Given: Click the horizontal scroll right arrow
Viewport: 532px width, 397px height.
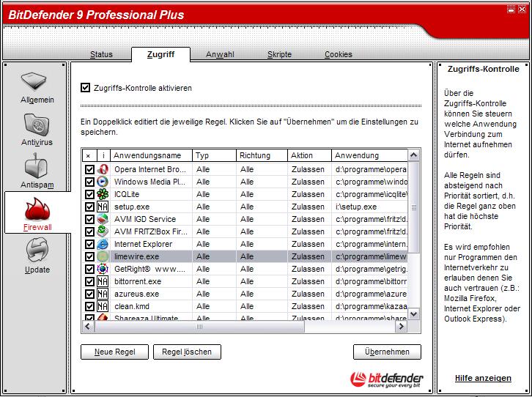Looking at the screenshot, I should click(402, 327).
